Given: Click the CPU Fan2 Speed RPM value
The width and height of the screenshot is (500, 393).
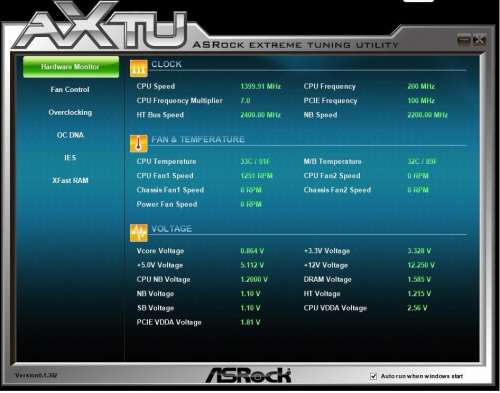Looking at the screenshot, I should tap(418, 176).
